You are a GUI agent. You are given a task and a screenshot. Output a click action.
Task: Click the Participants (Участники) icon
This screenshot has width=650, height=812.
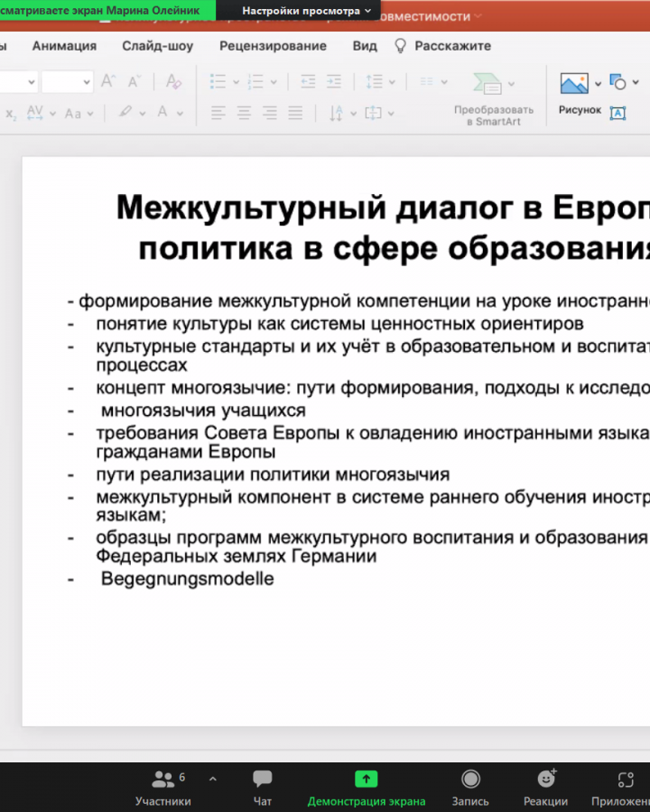tap(163, 780)
